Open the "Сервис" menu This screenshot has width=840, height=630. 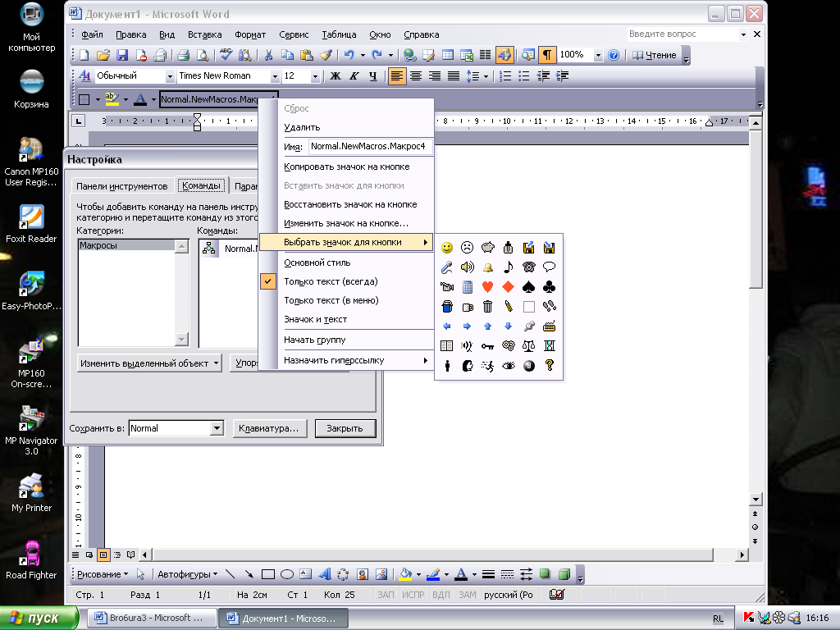(x=294, y=34)
